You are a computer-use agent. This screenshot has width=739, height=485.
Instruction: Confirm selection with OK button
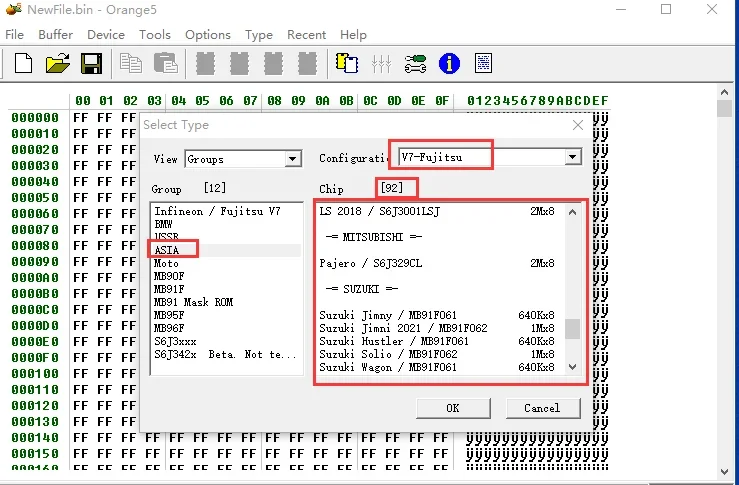[x=453, y=408]
